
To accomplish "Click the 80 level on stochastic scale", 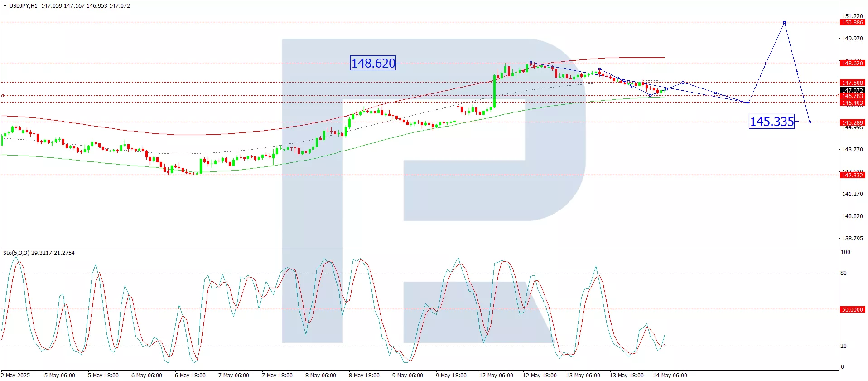I will (843, 273).
